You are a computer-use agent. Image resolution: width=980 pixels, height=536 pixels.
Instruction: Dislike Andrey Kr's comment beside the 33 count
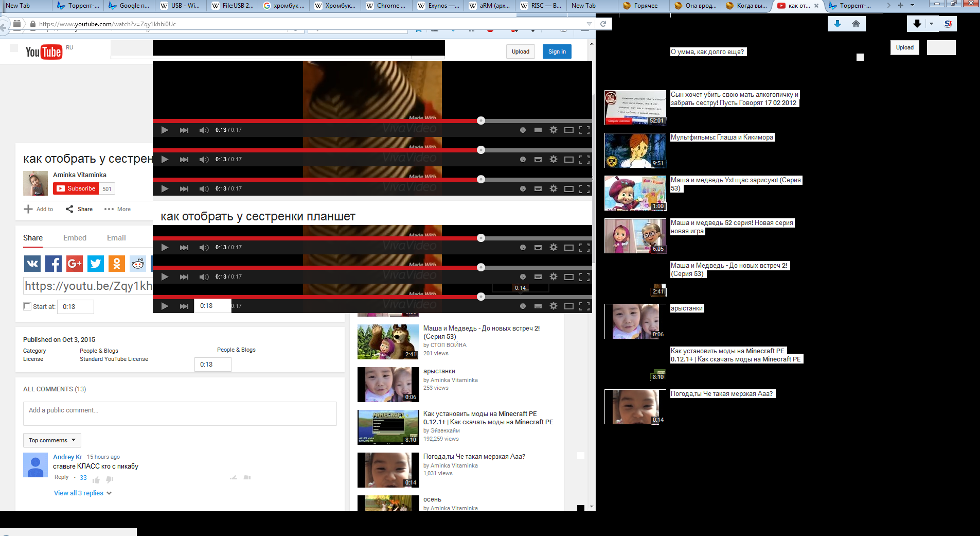(110, 480)
